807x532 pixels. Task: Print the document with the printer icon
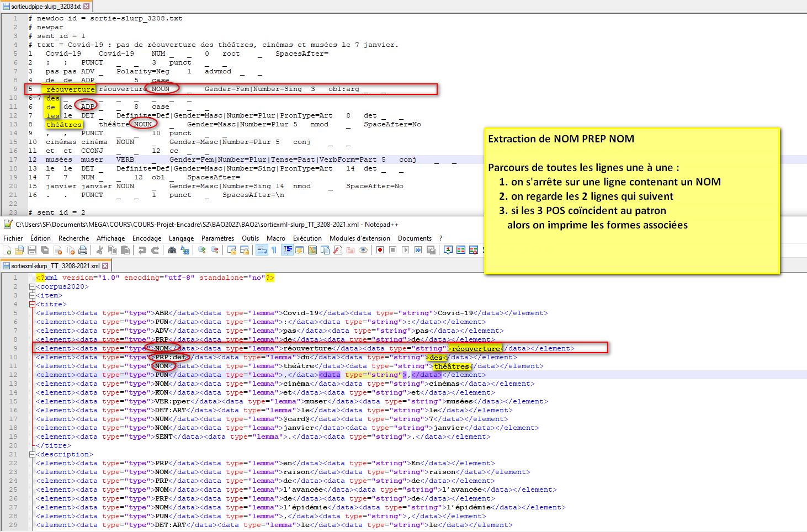[x=82, y=250]
